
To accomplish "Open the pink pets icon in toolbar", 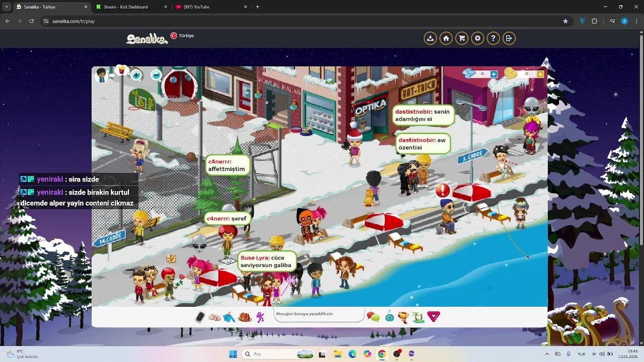I will (214, 317).
